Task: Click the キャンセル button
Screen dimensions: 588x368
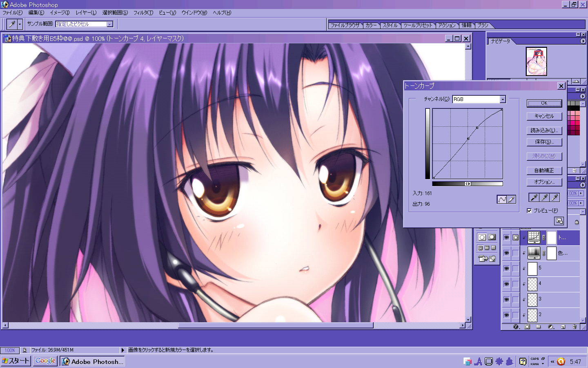Action: click(x=544, y=116)
